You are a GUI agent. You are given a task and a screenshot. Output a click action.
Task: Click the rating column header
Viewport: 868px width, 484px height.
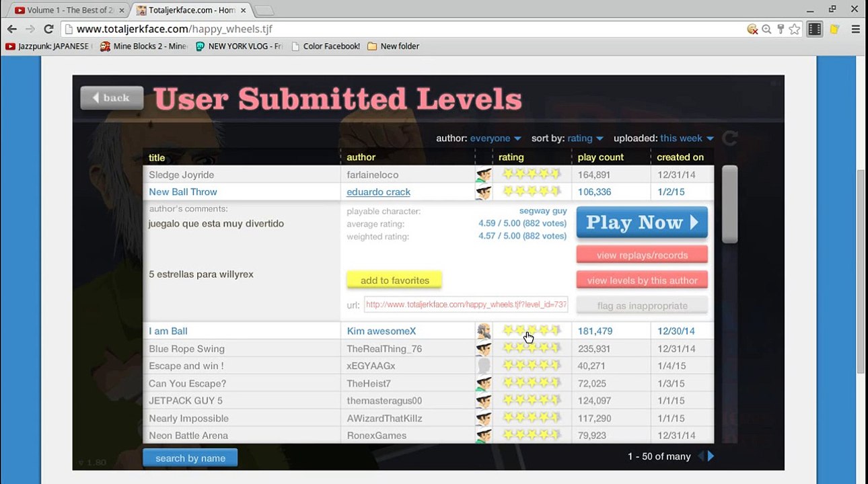click(x=511, y=157)
